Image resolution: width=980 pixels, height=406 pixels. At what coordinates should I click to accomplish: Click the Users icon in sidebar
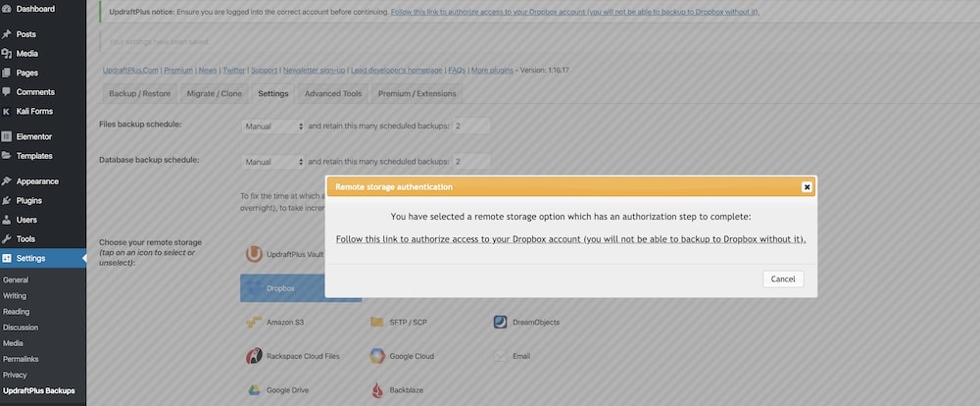click(x=6, y=220)
